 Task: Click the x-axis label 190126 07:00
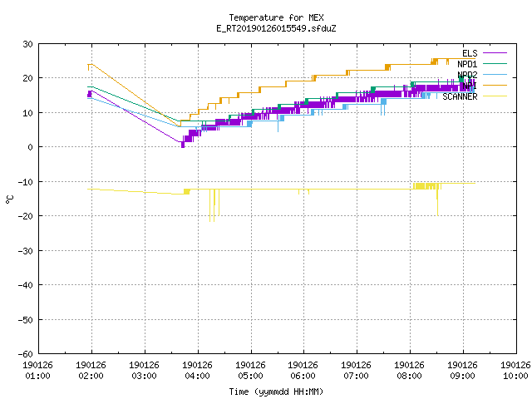click(x=357, y=370)
